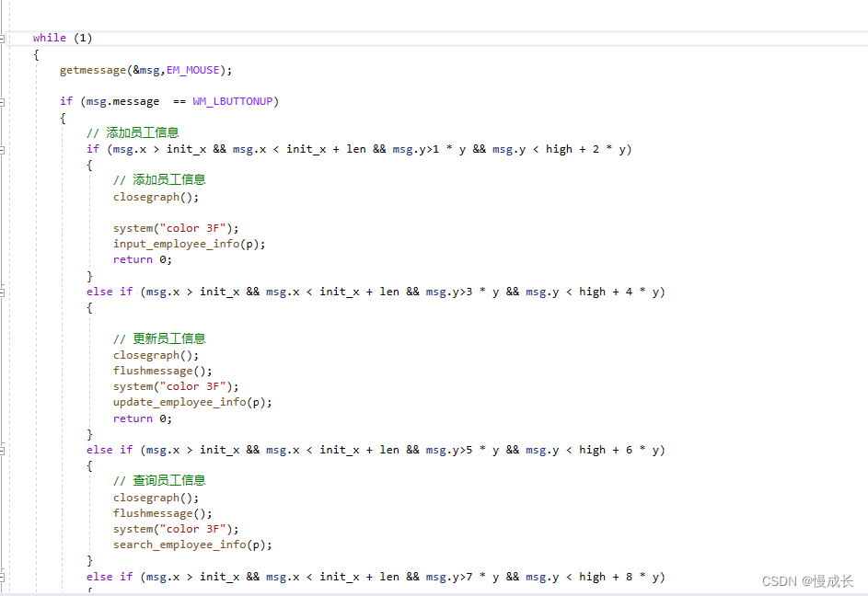This screenshot has height=596, width=868.
Task: Click the getmessage function call
Action: (93, 70)
